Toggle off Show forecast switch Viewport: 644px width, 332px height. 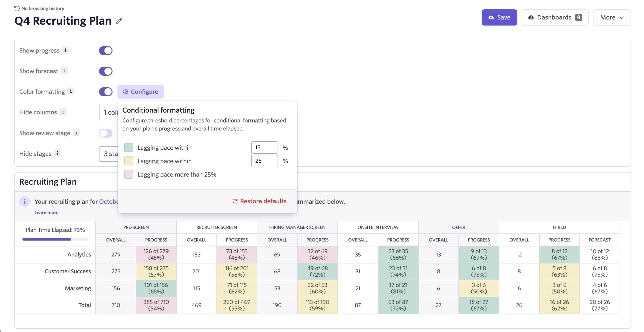click(x=106, y=71)
